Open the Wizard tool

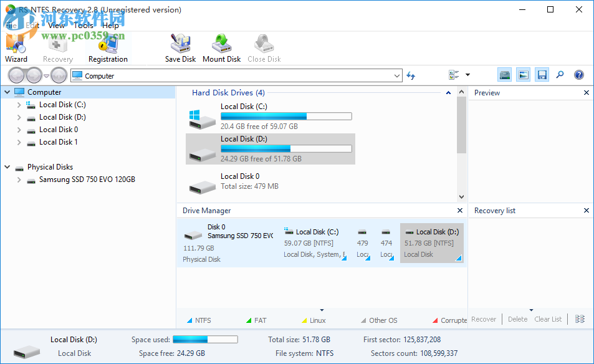pos(16,47)
